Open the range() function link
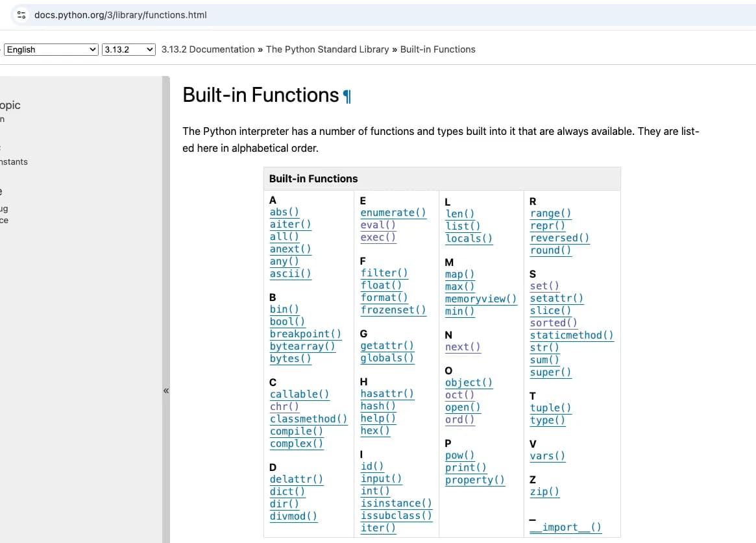Viewport: 756px width, 543px height. pyautogui.click(x=550, y=213)
